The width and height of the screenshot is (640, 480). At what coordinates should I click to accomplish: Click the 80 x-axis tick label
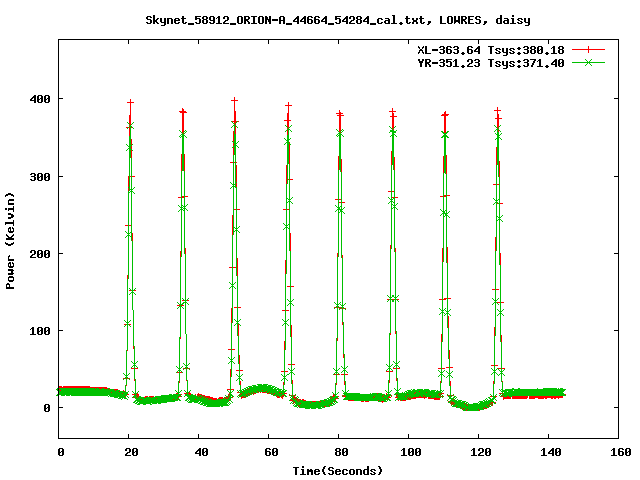tap(341, 452)
